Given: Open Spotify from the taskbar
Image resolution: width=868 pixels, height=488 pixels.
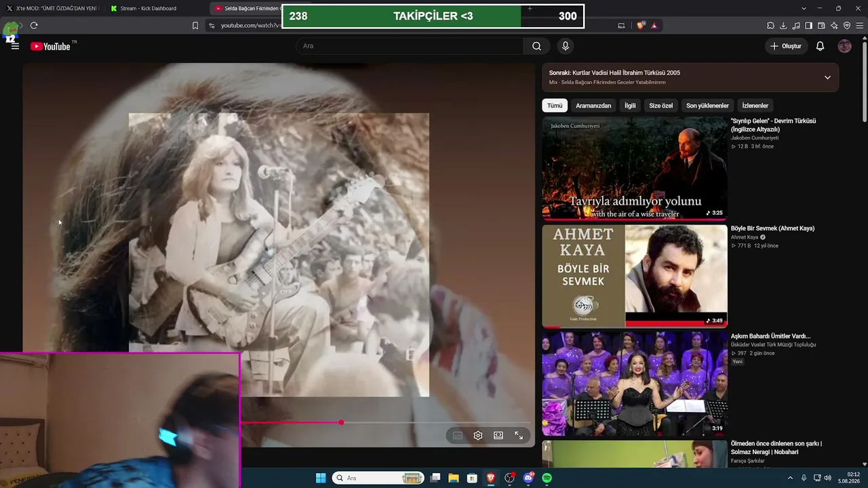Looking at the screenshot, I should (547, 479).
